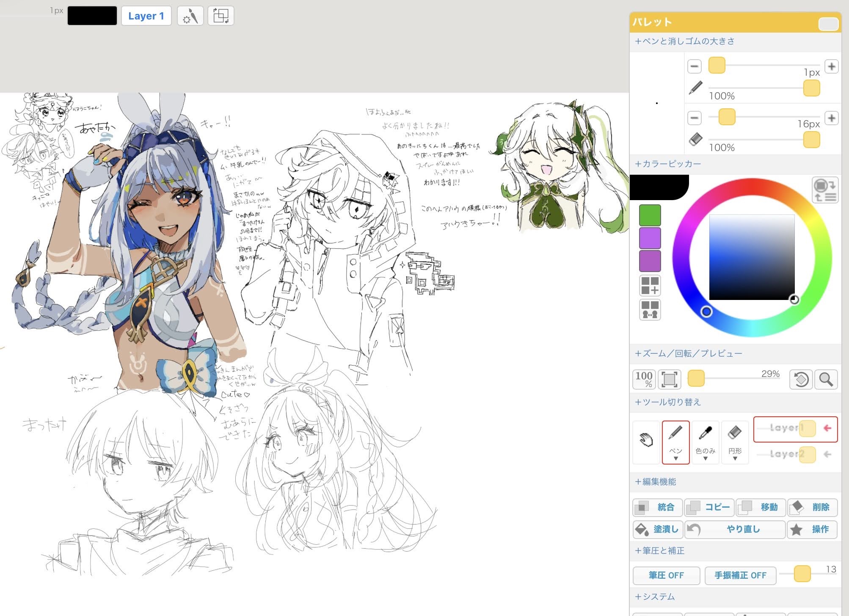The image size is (849, 616).
Task: Pick the light purple palette swatch
Action: tap(650, 238)
